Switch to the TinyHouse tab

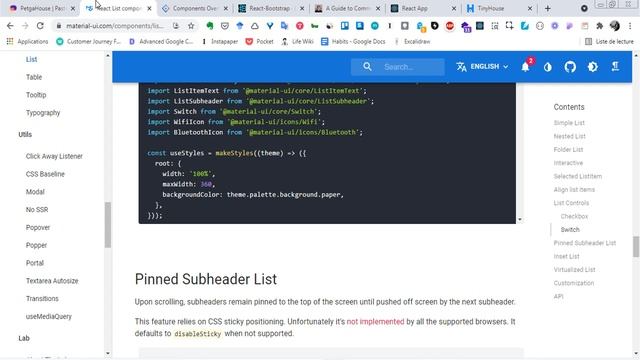coord(500,8)
